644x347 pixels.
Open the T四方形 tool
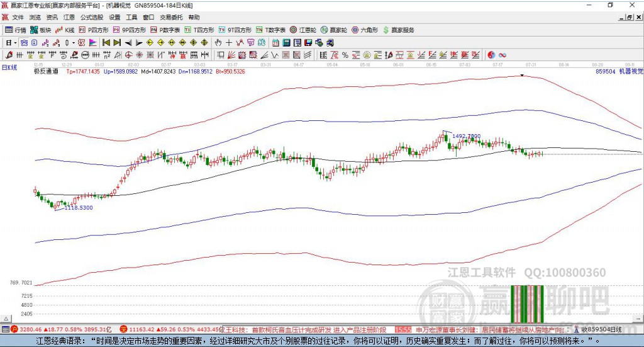[199, 30]
